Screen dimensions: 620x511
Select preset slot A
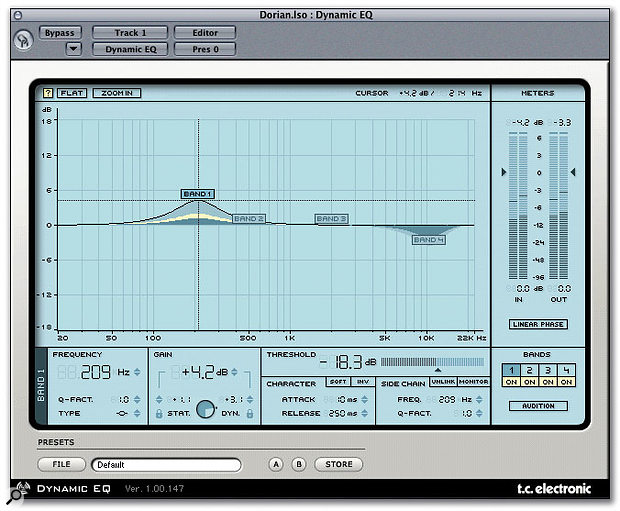pyautogui.click(x=276, y=464)
